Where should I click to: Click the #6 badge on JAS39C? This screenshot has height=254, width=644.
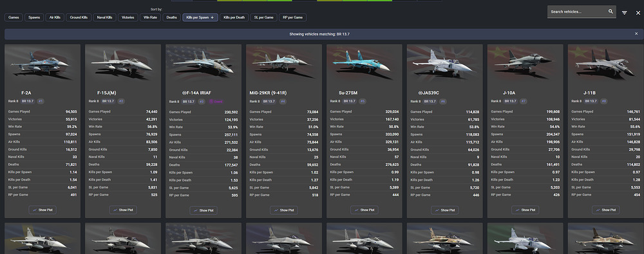click(442, 102)
